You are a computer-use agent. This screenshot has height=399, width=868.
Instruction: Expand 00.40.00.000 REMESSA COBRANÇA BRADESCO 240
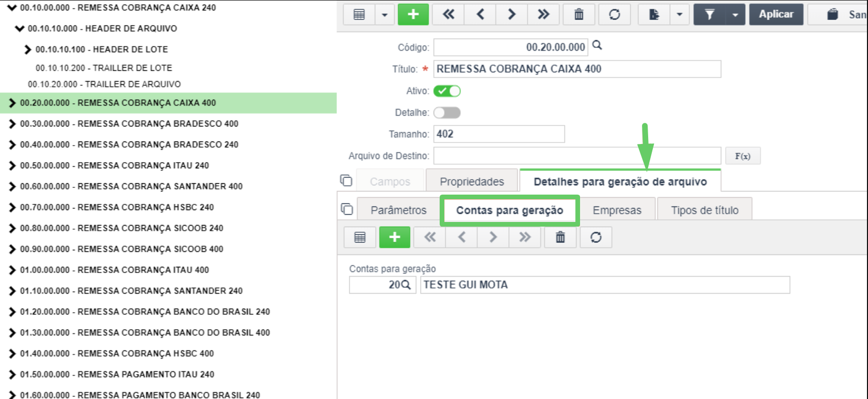pos(12,145)
